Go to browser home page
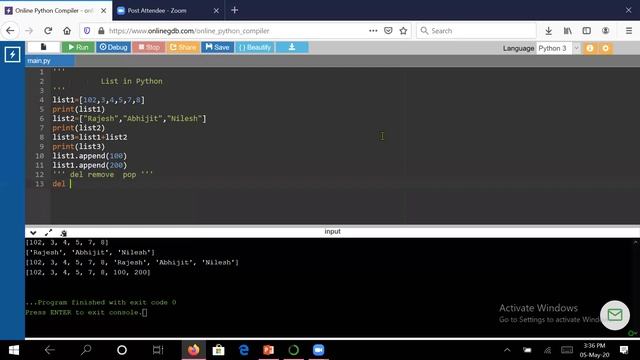Image resolution: width=640 pixels, height=360 pixels. click(67, 31)
